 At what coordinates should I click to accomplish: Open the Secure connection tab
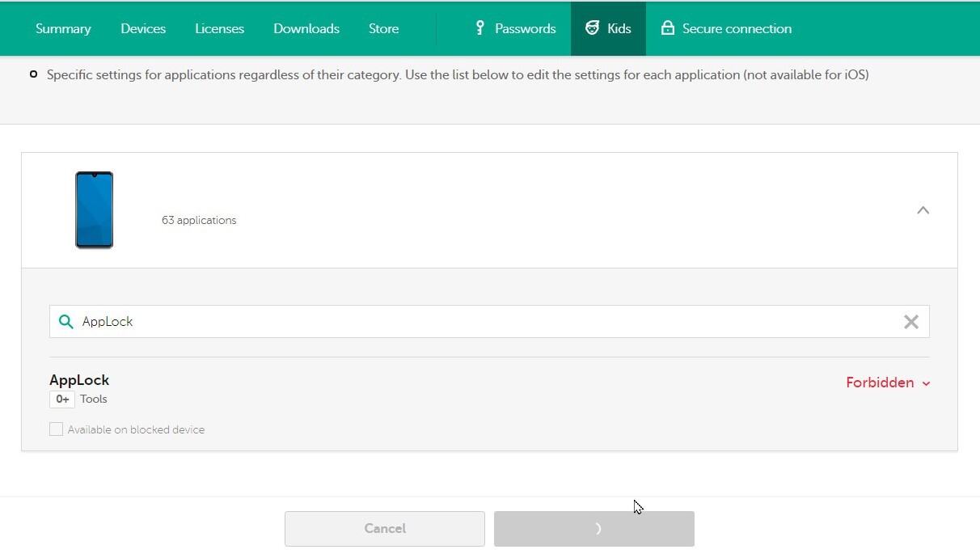pyautogui.click(x=726, y=28)
